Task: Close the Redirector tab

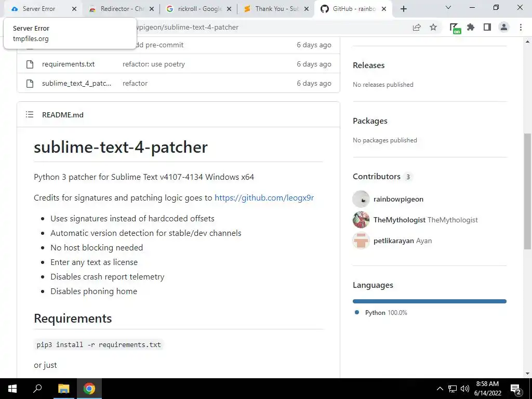Action: tap(152, 9)
